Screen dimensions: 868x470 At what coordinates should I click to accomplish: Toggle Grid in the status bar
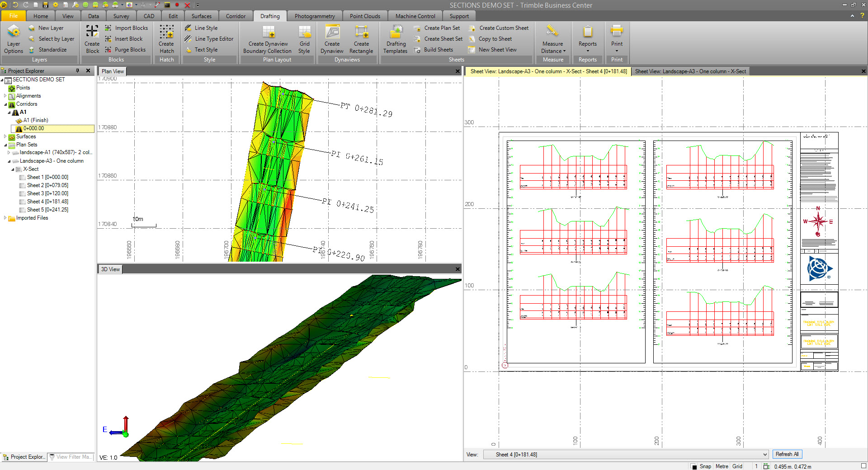[737, 466]
